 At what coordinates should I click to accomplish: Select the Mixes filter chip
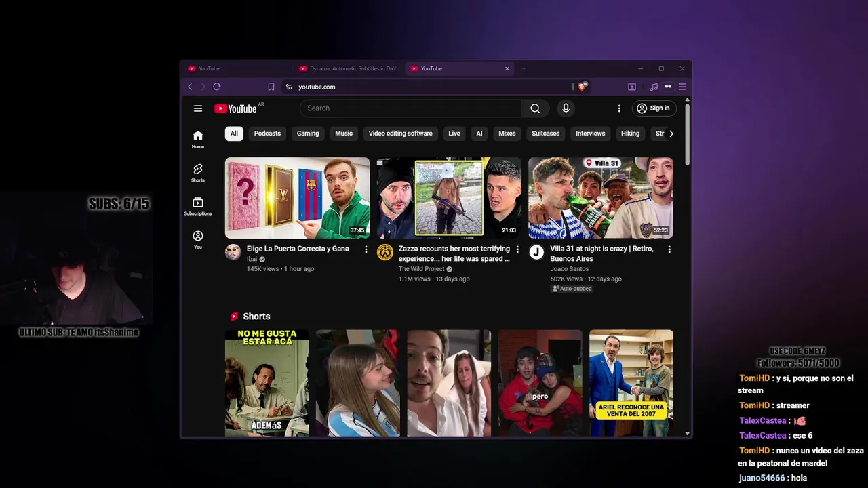(507, 134)
